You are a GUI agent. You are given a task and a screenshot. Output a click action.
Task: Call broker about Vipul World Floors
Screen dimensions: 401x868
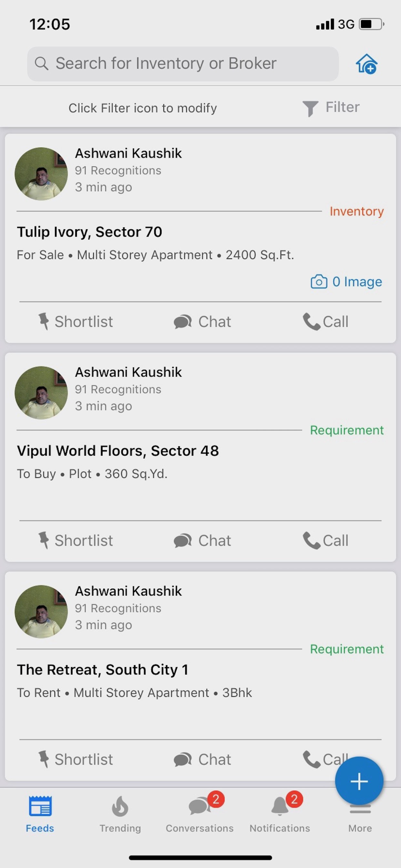[x=325, y=540]
